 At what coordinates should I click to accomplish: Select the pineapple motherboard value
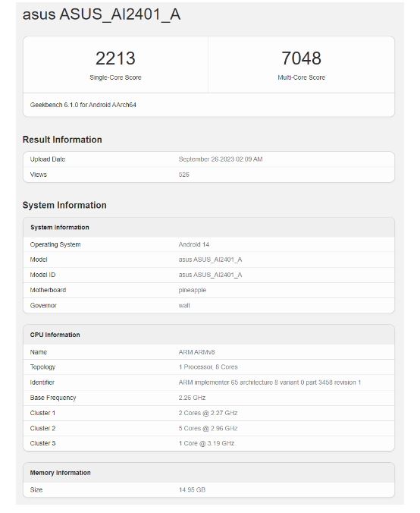tap(193, 291)
